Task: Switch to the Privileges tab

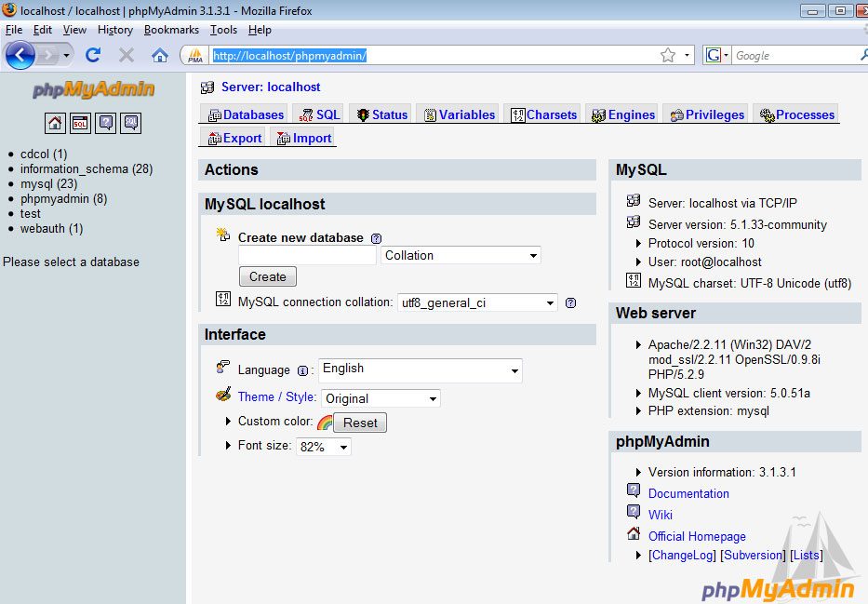Action: click(707, 114)
